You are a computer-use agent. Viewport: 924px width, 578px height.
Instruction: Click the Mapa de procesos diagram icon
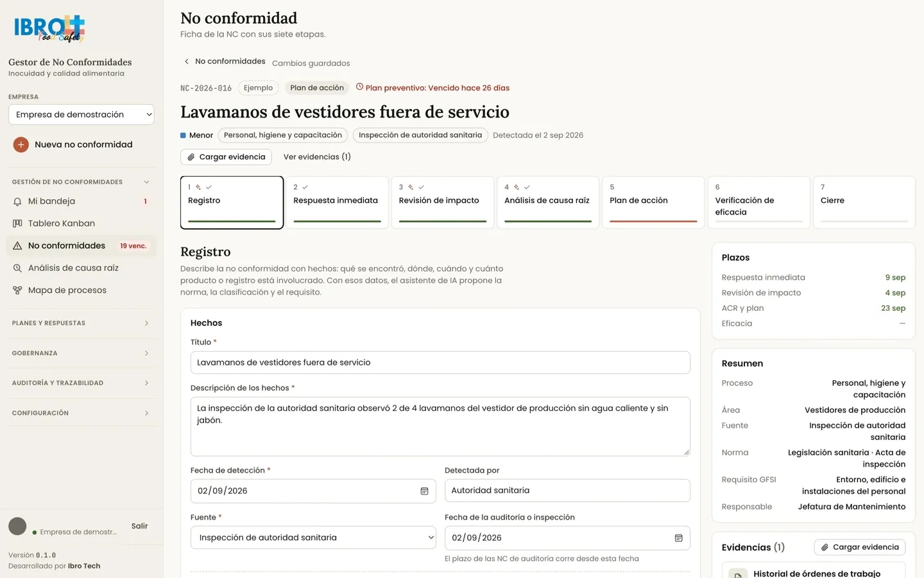point(17,290)
